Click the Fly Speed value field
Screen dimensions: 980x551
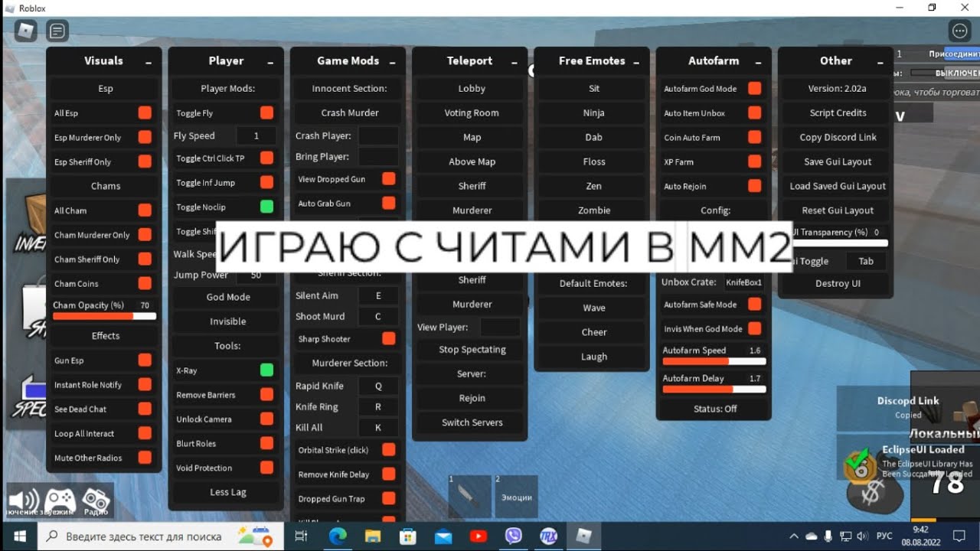pos(256,136)
